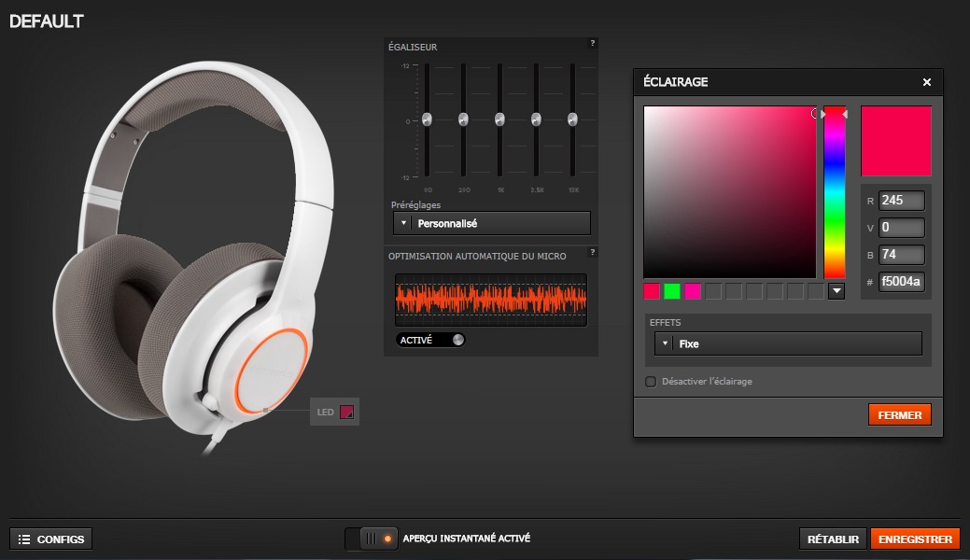The width and height of the screenshot is (970, 560).
Task: Expand the saved color swatches arrow
Action: [x=836, y=291]
